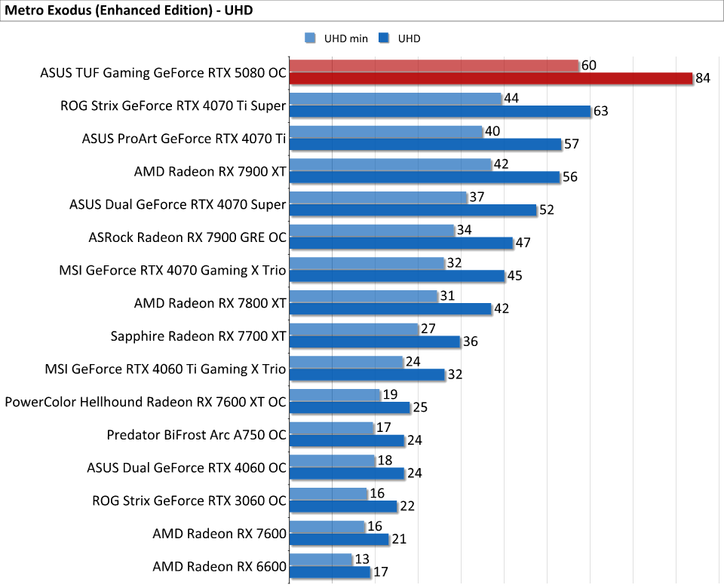Select the Predator BiFrost Arc A750 OC label

pyautogui.click(x=196, y=435)
